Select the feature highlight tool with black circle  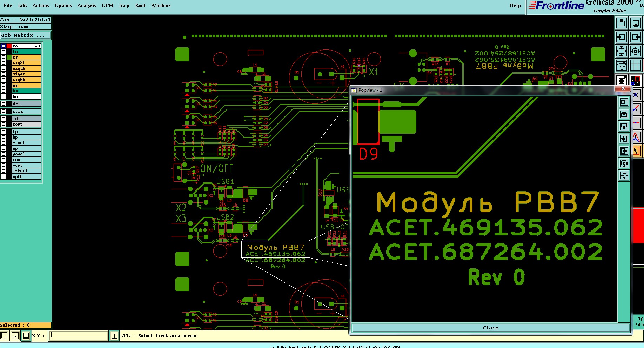[x=622, y=80]
